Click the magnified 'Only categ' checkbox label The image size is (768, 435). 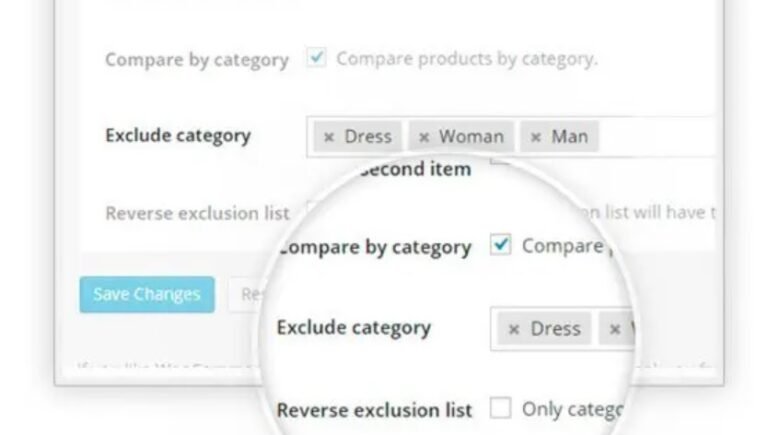(x=572, y=409)
